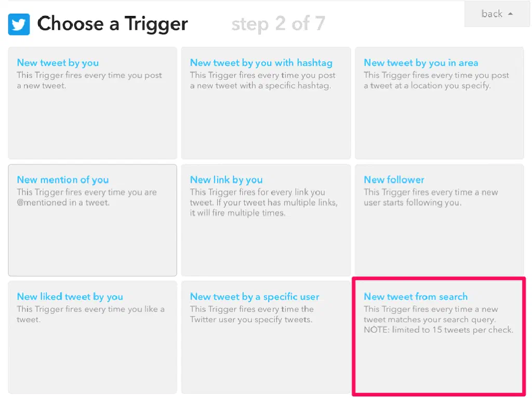Click the "step 2 of 7" indicator
The image size is (532, 398).
278,24
